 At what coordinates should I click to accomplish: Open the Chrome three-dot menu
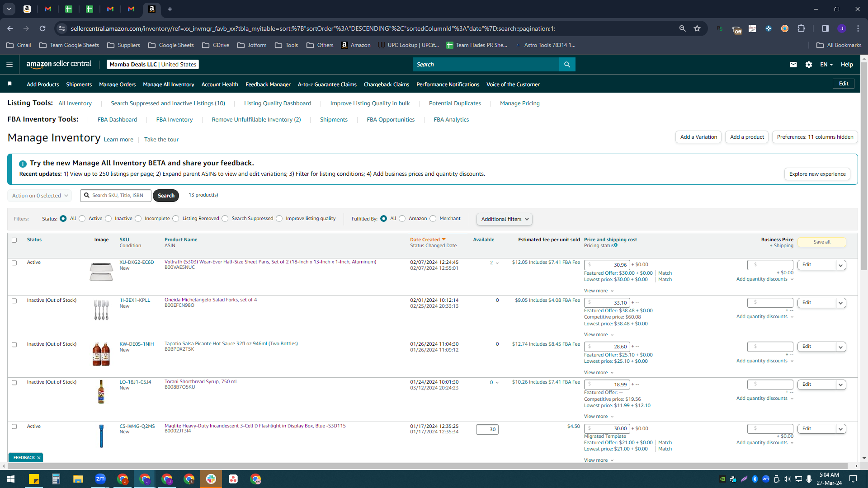pos(858,28)
